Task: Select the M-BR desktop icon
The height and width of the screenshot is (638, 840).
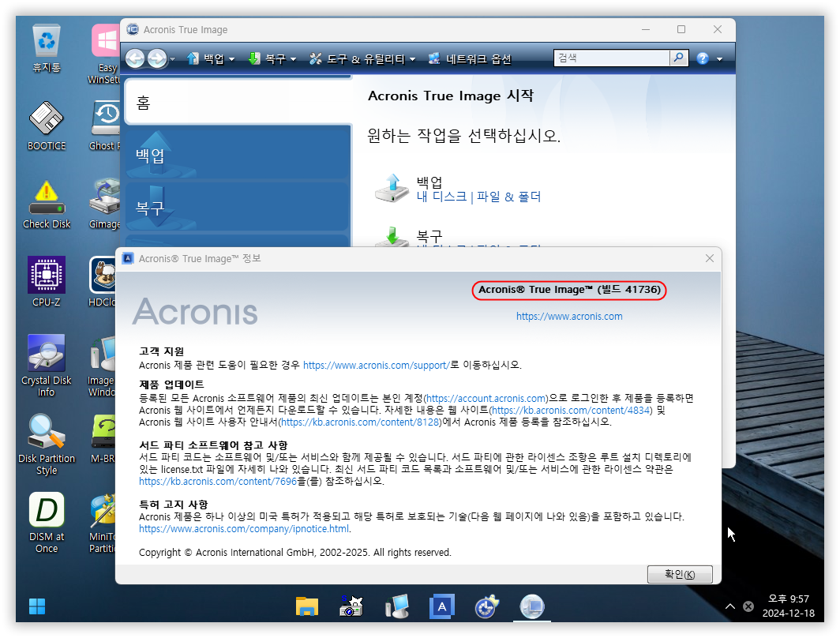Action: click(103, 439)
